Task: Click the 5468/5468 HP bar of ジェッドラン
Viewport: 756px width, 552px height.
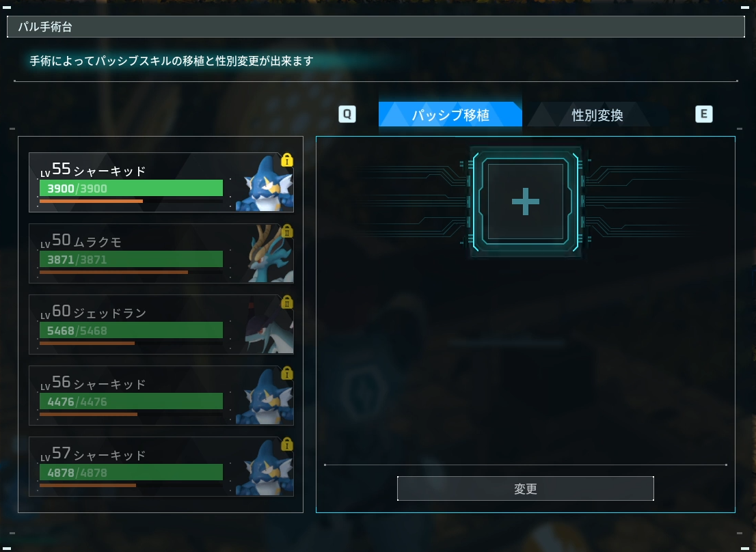Action: click(x=131, y=330)
